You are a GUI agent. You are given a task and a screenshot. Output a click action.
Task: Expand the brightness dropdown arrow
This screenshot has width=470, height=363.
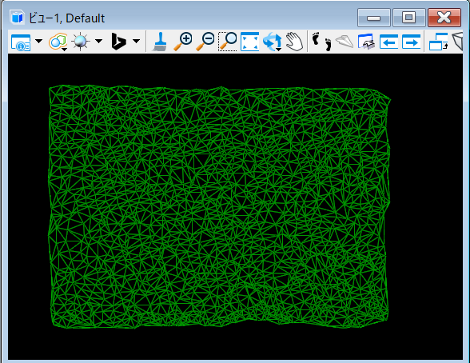(98, 41)
